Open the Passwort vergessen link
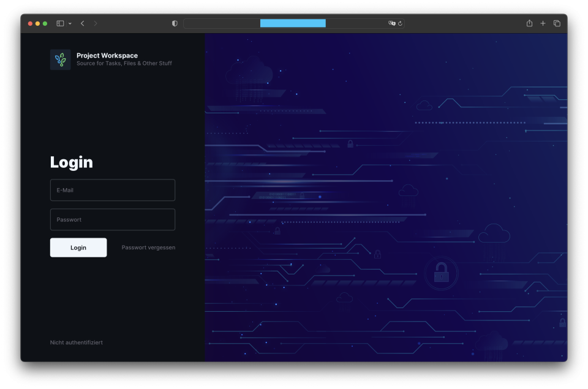Screen dimensions: 588x389 [x=148, y=247]
